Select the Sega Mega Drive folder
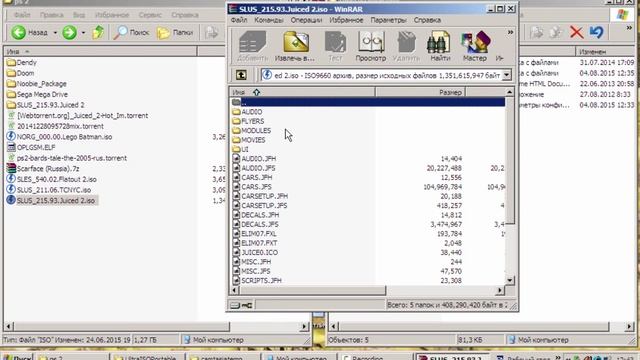Viewport: 640px width, 360px height. coord(38,94)
